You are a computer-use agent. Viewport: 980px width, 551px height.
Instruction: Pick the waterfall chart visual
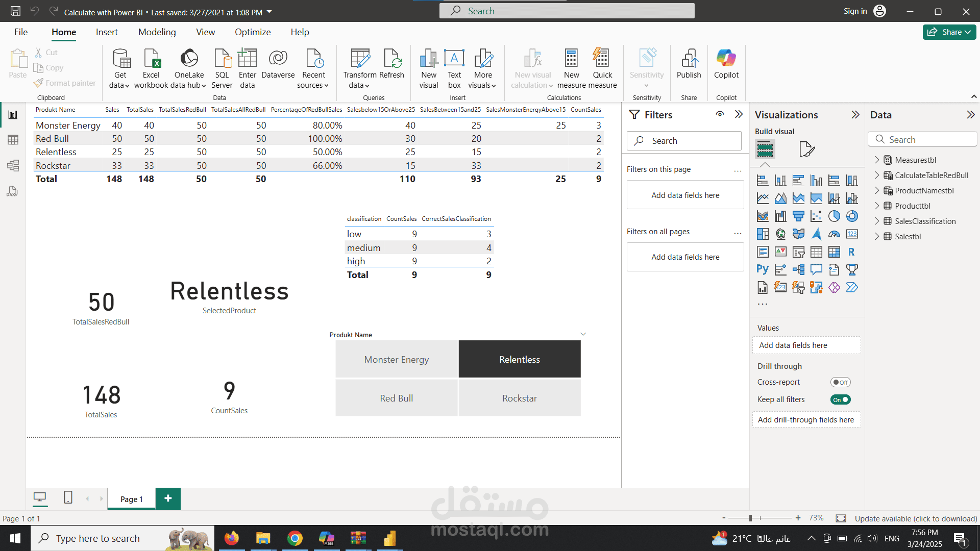(x=780, y=216)
